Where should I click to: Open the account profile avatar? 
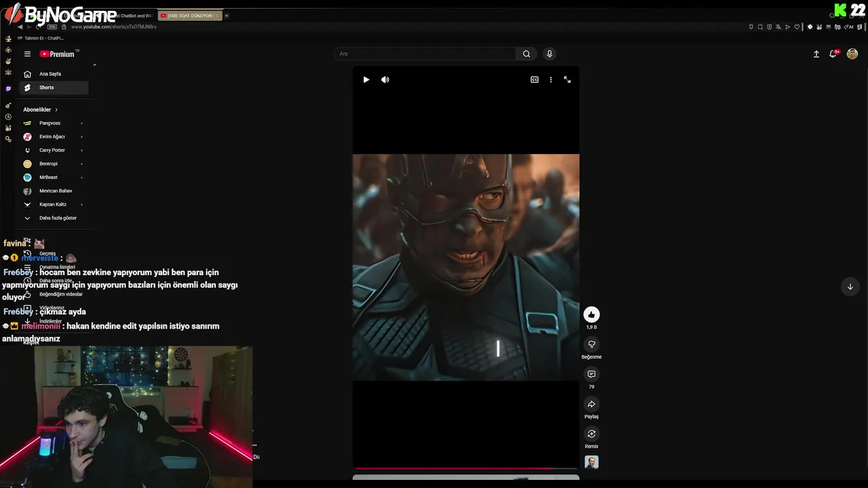coord(852,54)
